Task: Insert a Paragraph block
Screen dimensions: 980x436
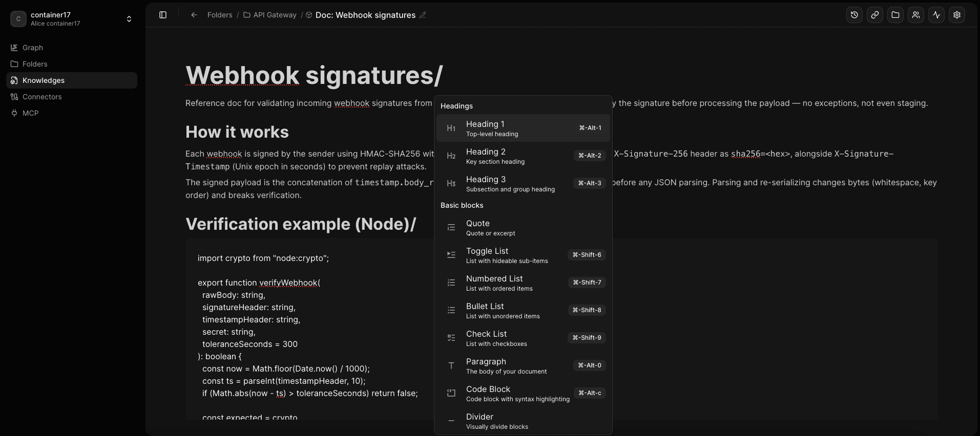Action: click(523, 365)
